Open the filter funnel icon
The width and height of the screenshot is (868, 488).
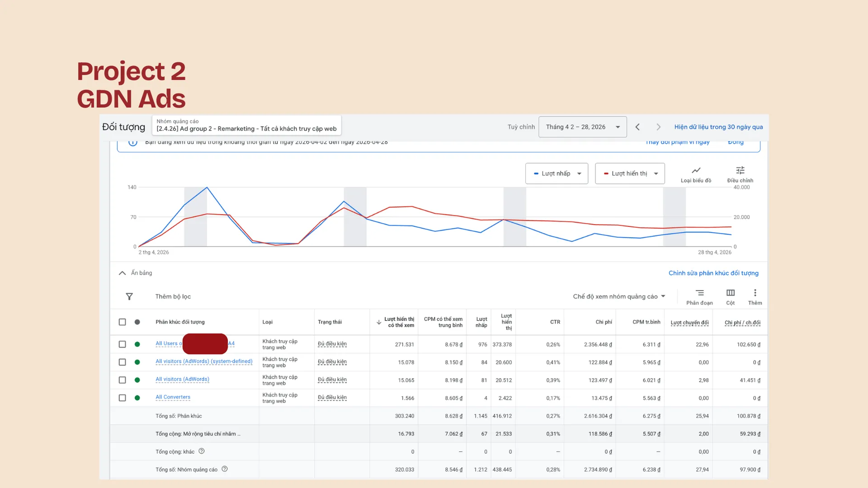click(x=129, y=296)
